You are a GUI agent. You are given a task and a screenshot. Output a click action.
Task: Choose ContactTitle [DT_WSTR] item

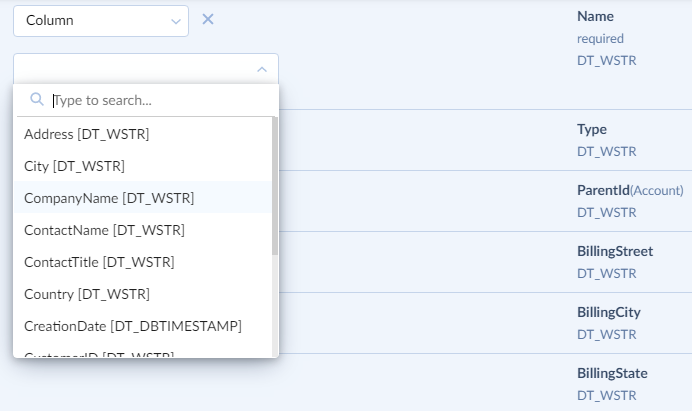click(x=99, y=262)
